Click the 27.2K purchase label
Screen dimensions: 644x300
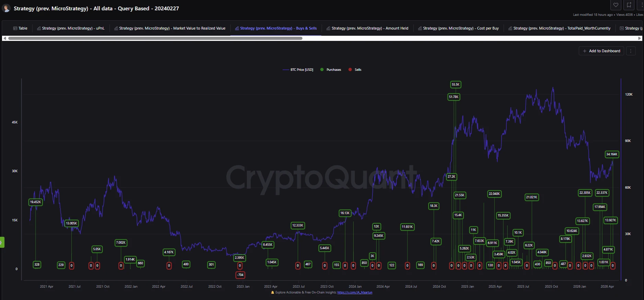pyautogui.click(x=451, y=177)
